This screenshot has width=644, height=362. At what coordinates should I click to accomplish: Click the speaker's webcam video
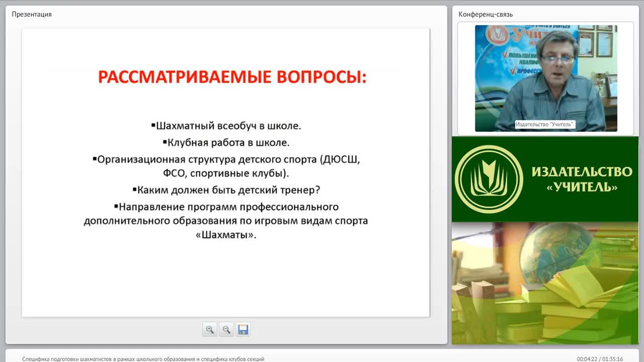(546, 78)
